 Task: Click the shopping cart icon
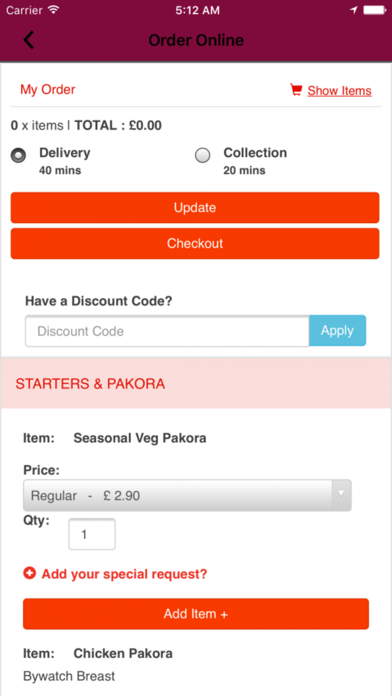pos(296,90)
